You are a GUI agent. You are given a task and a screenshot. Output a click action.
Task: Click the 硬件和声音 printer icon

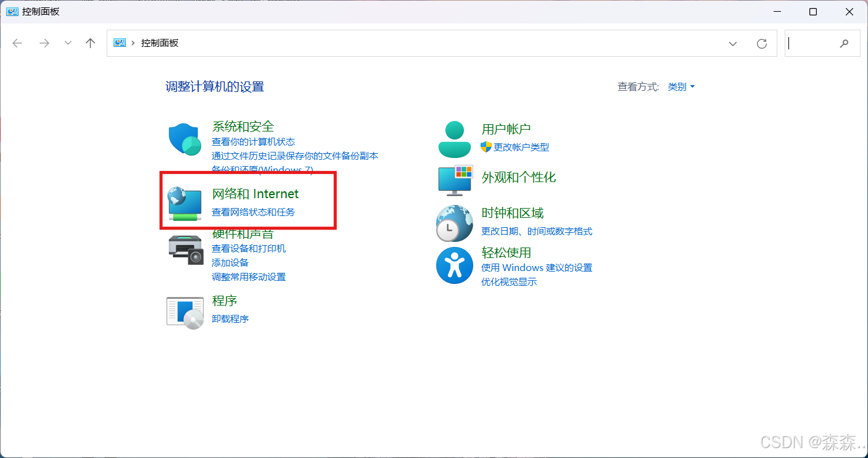[x=186, y=249]
